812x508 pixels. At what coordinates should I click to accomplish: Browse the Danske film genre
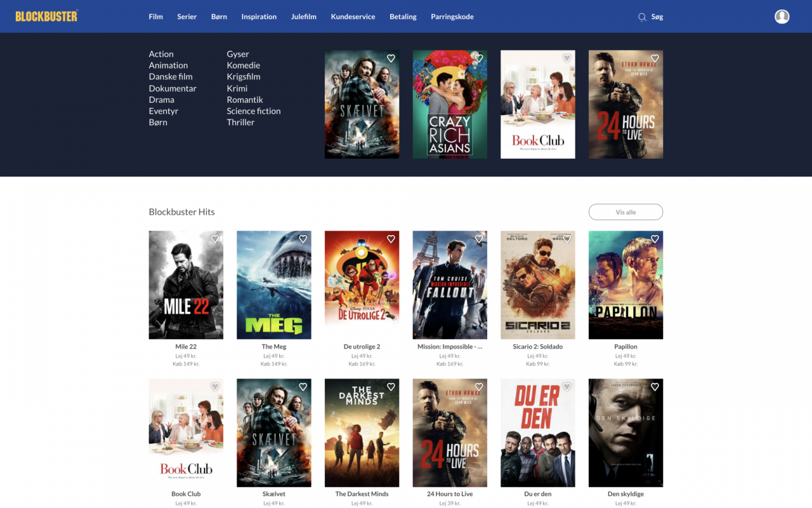[171, 77]
